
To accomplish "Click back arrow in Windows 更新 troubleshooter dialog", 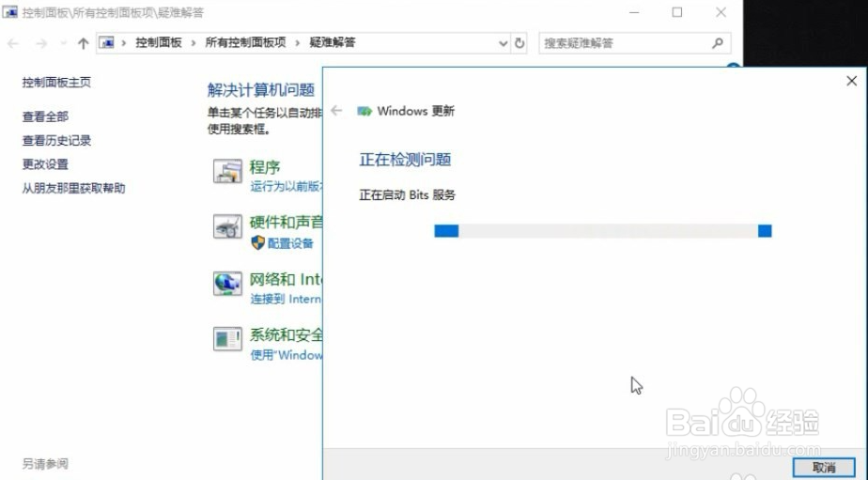I will pyautogui.click(x=336, y=111).
